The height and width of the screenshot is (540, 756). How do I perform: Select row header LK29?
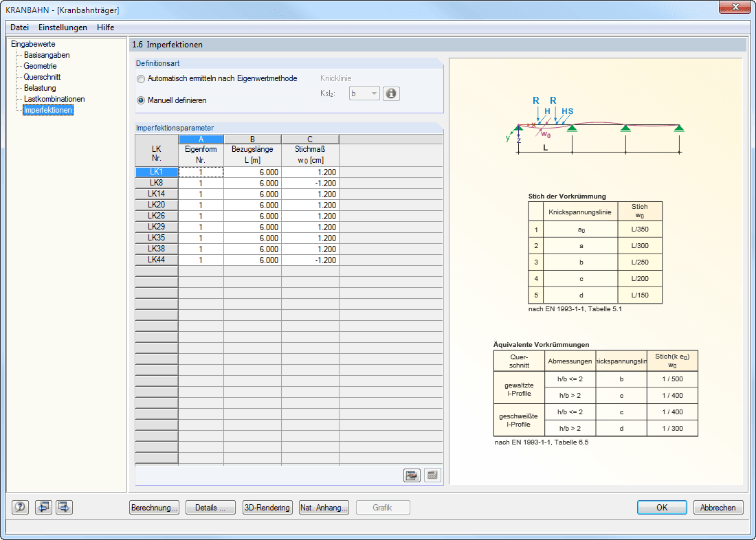157,227
